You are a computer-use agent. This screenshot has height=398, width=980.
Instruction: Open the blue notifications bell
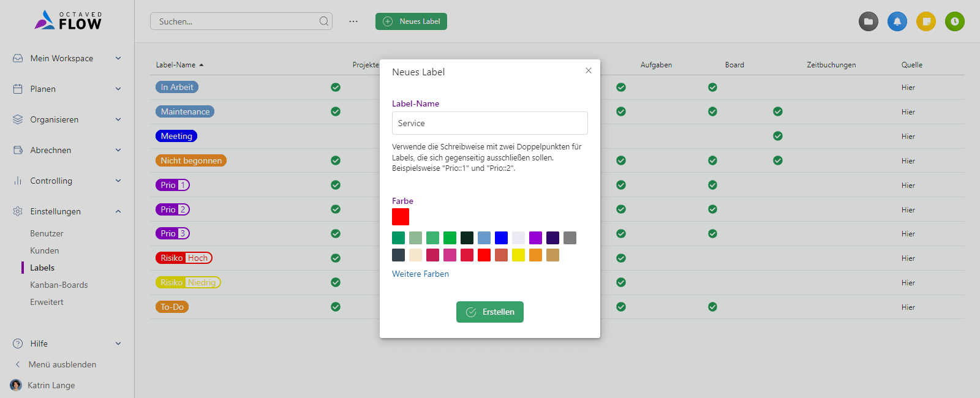pos(897,21)
